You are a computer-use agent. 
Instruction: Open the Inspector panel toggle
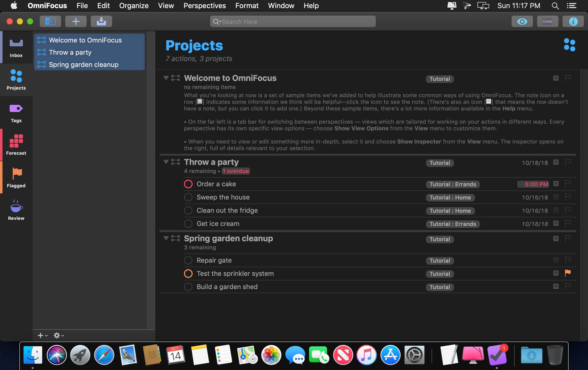(573, 21)
